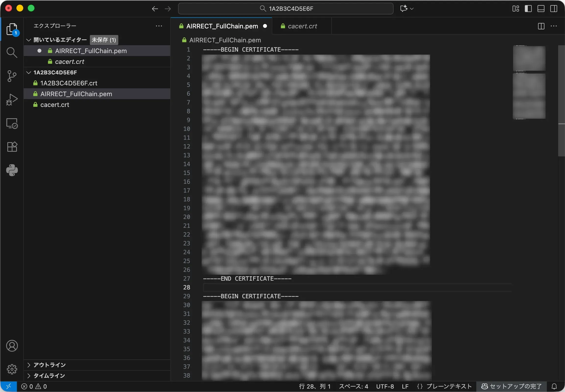Open Run and Debug view
565x392 pixels.
12,100
